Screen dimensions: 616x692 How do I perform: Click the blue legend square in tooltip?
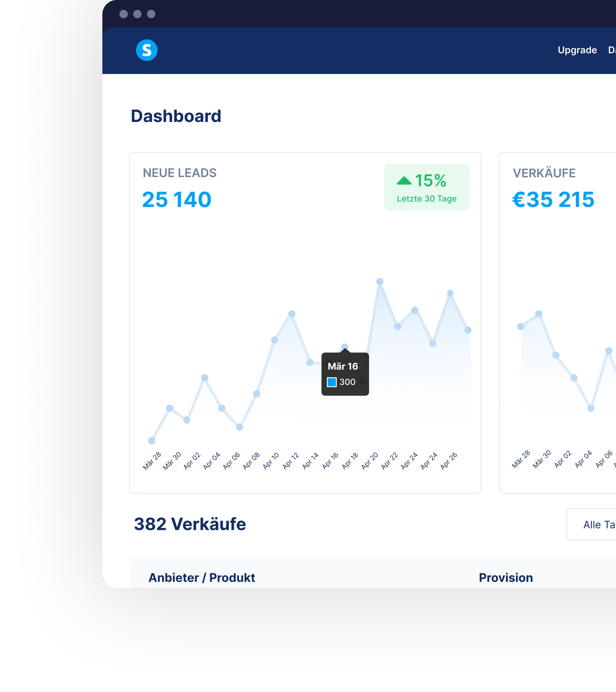pyautogui.click(x=331, y=382)
